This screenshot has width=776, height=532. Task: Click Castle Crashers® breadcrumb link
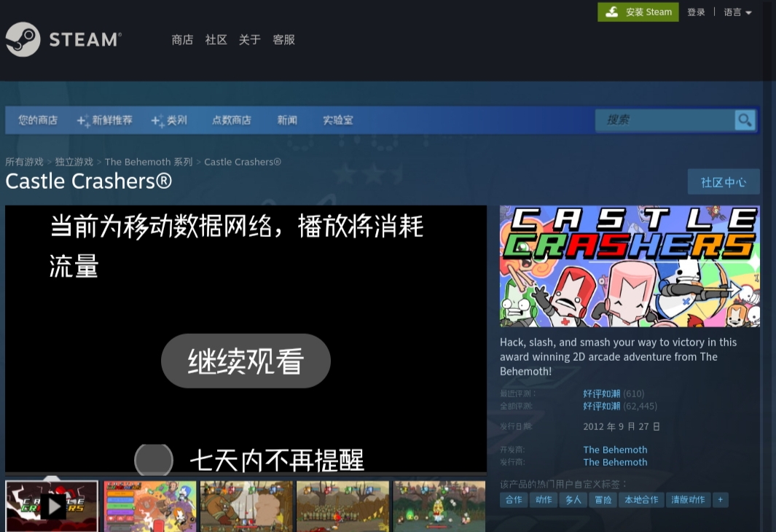243,162
